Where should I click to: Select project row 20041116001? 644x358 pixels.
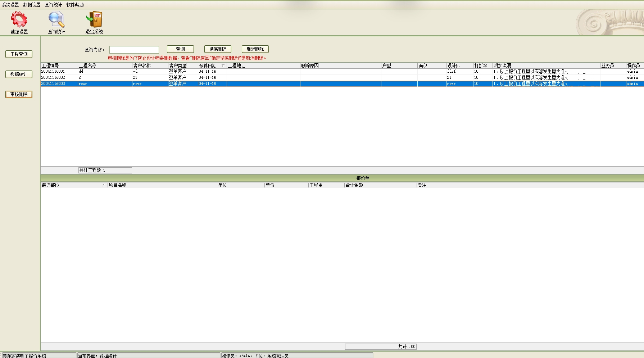(53, 72)
